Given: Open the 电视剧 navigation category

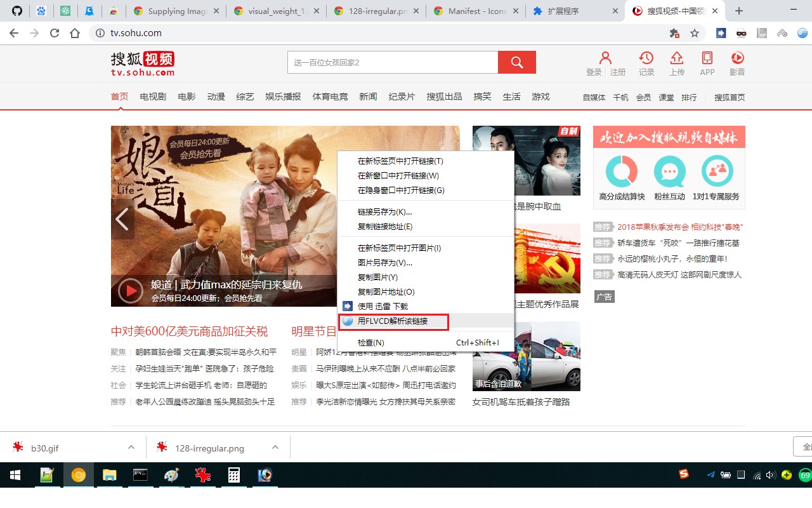Looking at the screenshot, I should pos(153,97).
